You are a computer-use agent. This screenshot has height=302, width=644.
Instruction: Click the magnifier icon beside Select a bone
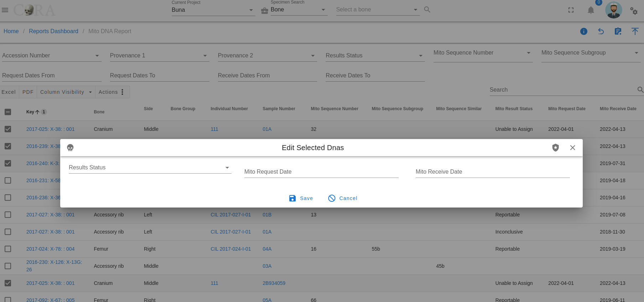(427, 10)
